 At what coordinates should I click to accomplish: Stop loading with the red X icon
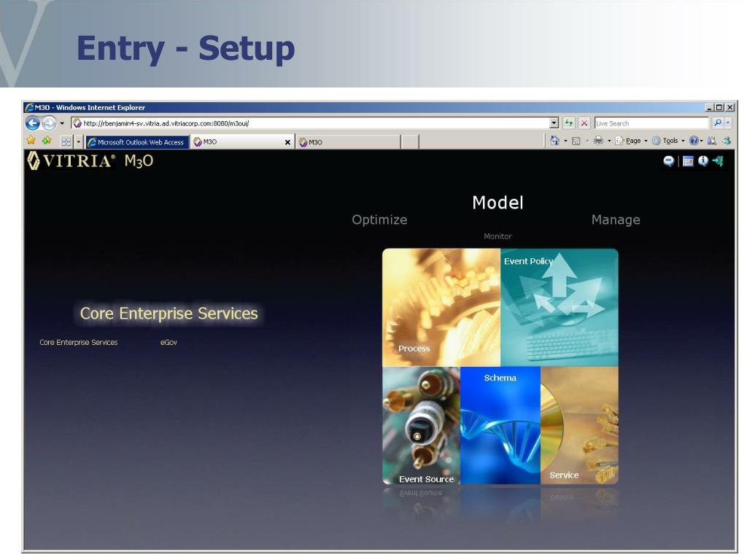click(584, 123)
